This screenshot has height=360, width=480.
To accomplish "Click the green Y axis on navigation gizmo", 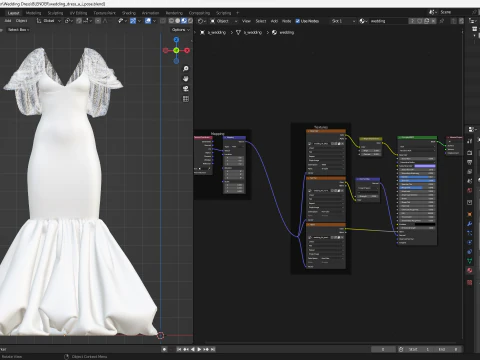I will pos(176,50).
